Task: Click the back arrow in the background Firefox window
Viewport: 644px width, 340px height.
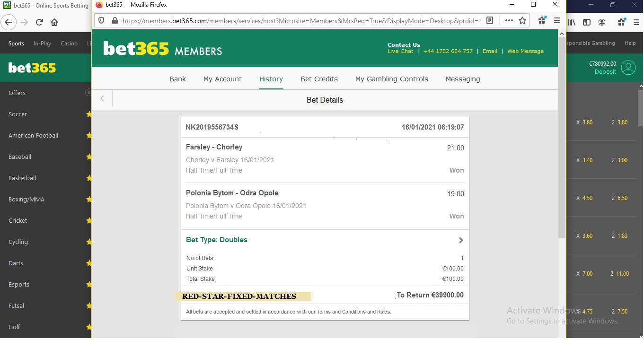Action: (9, 22)
